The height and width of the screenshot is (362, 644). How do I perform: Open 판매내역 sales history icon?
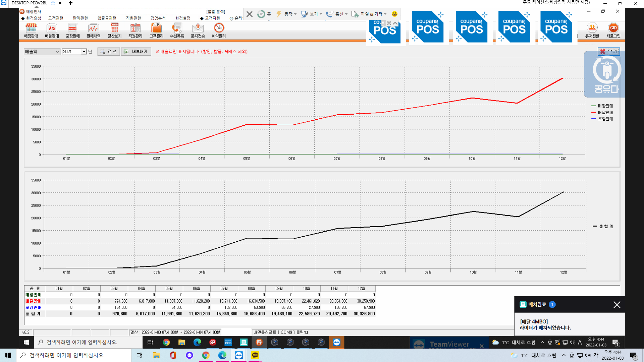pyautogui.click(x=93, y=31)
